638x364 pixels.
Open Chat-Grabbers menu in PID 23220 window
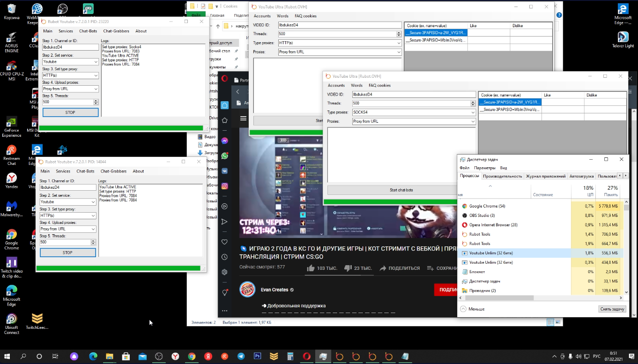coord(116,31)
